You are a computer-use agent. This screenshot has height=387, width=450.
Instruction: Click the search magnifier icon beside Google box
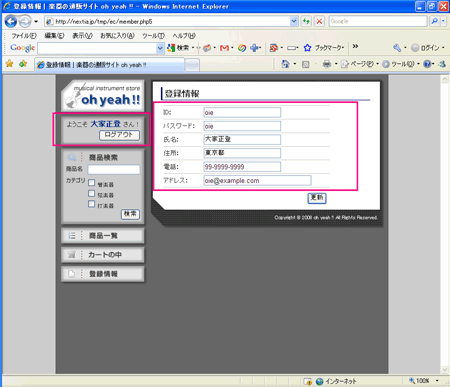(434, 21)
